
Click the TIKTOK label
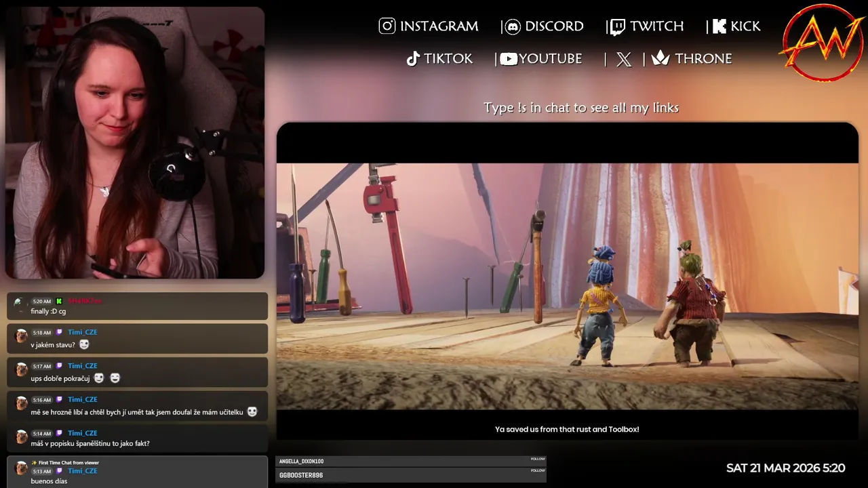point(448,59)
